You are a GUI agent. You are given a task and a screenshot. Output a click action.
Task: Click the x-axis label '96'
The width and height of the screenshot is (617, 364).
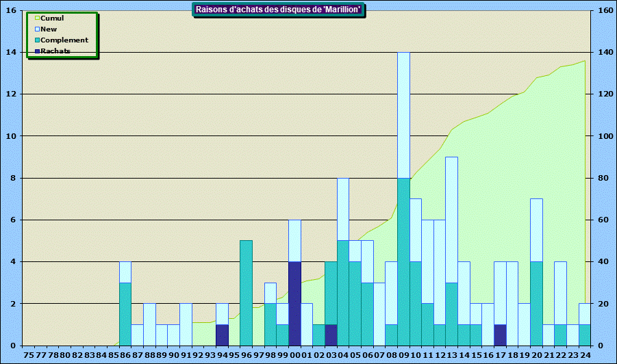pyautogui.click(x=246, y=355)
